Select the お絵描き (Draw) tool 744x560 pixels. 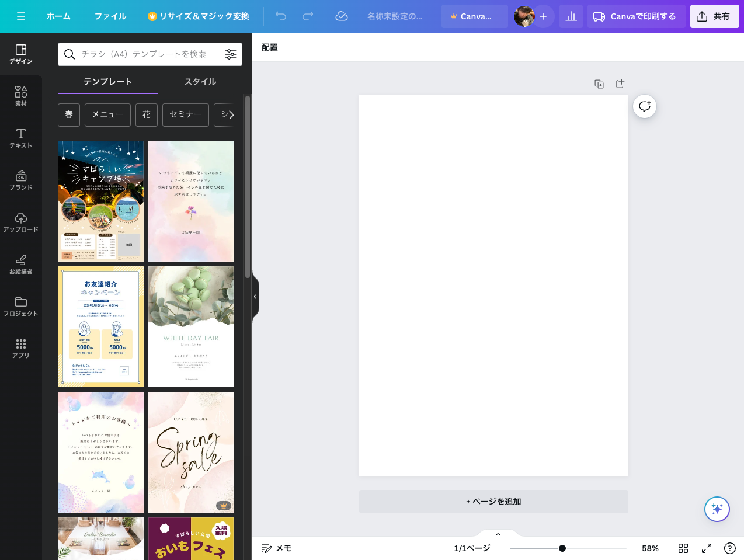pos(20,264)
